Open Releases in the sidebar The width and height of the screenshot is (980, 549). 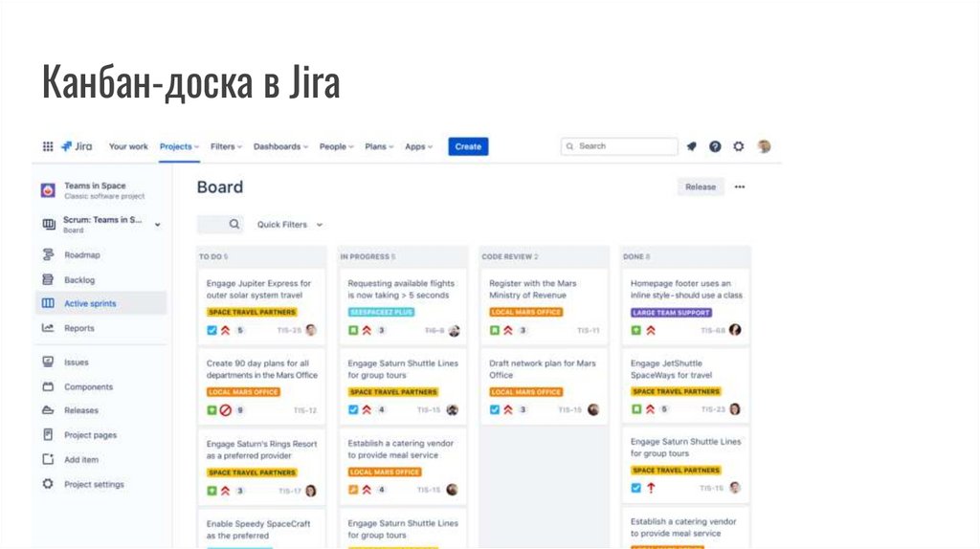(81, 410)
